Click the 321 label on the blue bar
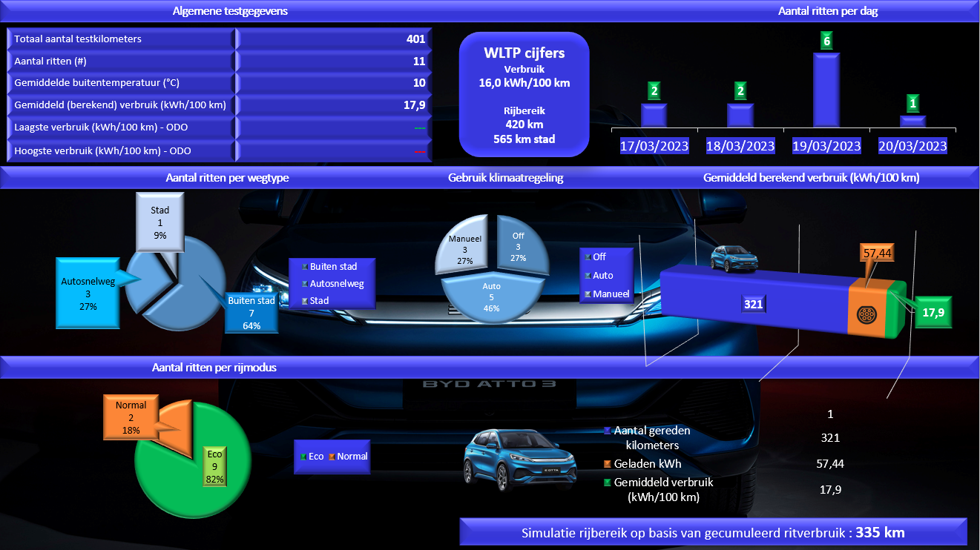 point(754,304)
